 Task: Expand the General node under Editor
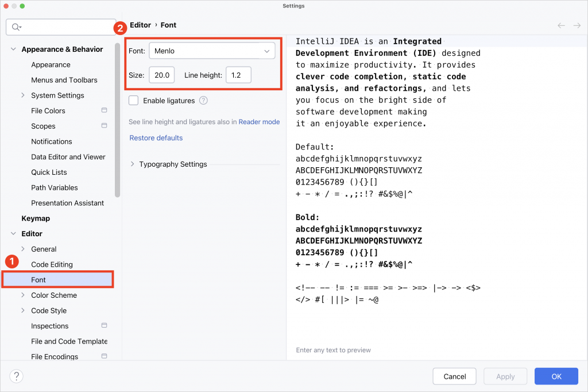pos(23,249)
